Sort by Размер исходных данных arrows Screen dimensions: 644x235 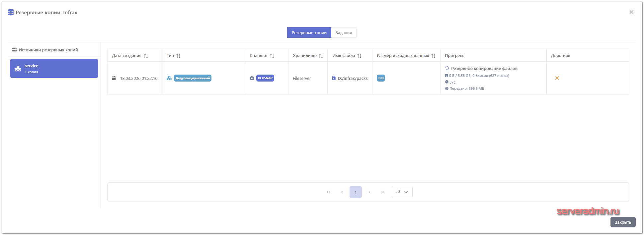[x=433, y=56]
